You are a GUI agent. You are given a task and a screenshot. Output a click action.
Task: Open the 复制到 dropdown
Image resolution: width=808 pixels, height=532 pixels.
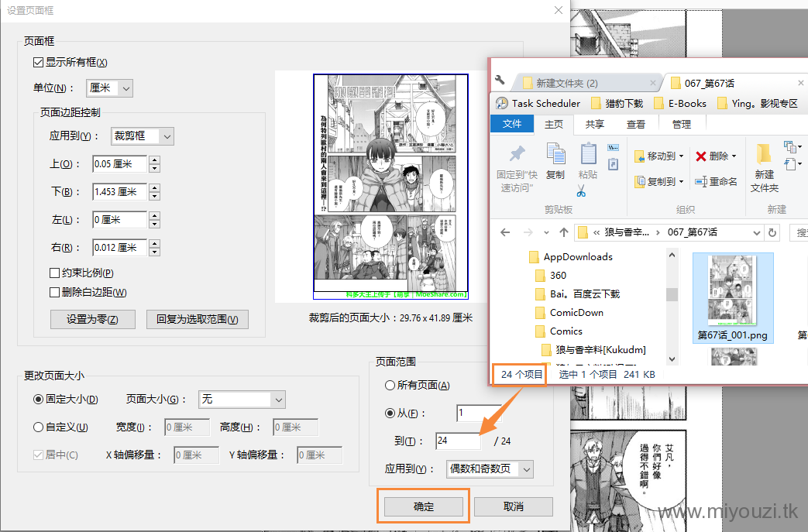658,182
